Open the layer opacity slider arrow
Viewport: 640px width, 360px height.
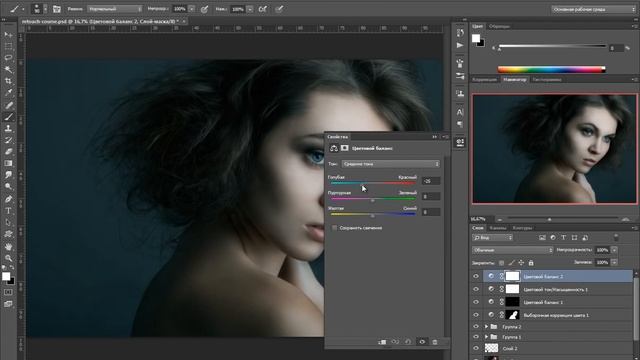click(x=614, y=250)
